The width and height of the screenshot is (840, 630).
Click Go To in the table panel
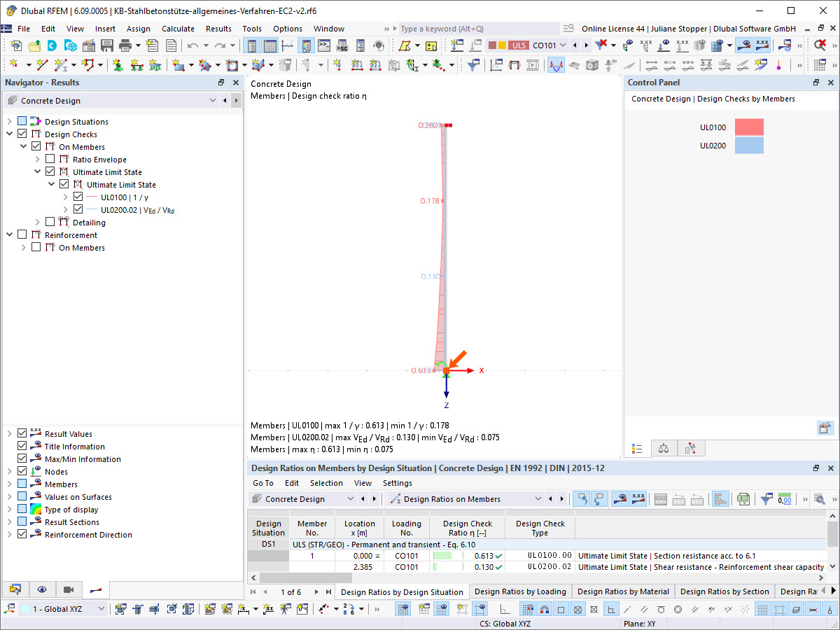point(262,483)
